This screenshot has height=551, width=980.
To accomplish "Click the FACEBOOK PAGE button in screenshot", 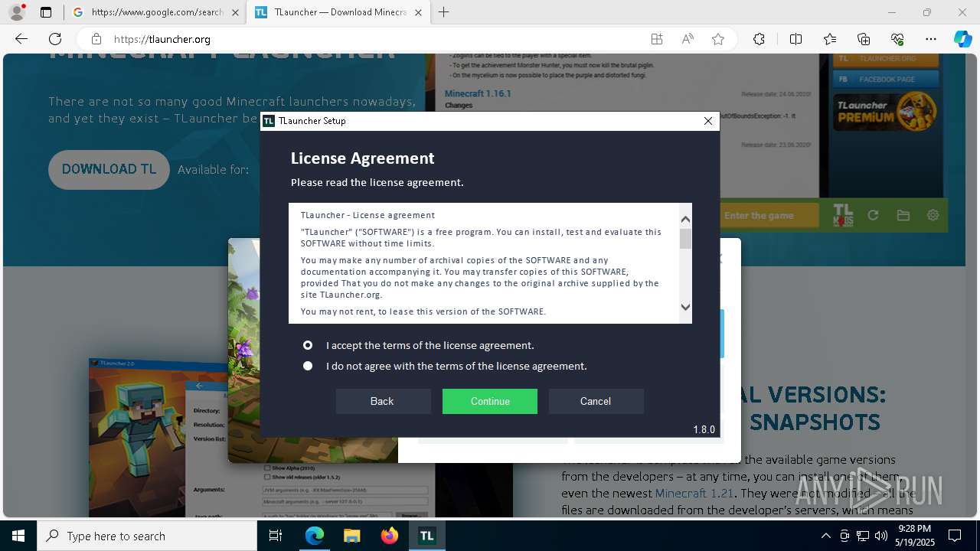I will (886, 79).
